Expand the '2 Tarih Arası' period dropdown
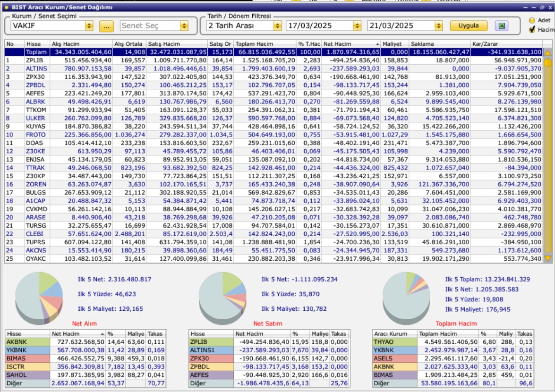This screenshot has height=392, width=555. 278,26
